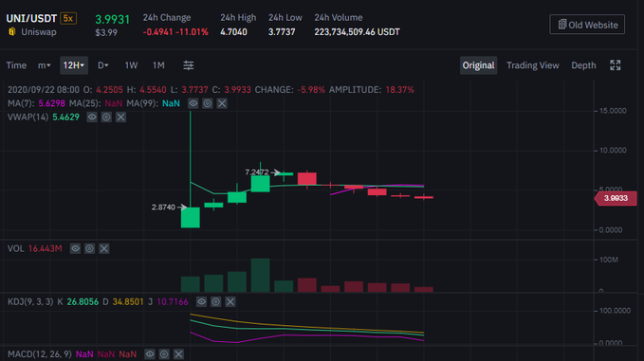Remove the MA indicator
644x361 pixels.
pyautogui.click(x=222, y=103)
